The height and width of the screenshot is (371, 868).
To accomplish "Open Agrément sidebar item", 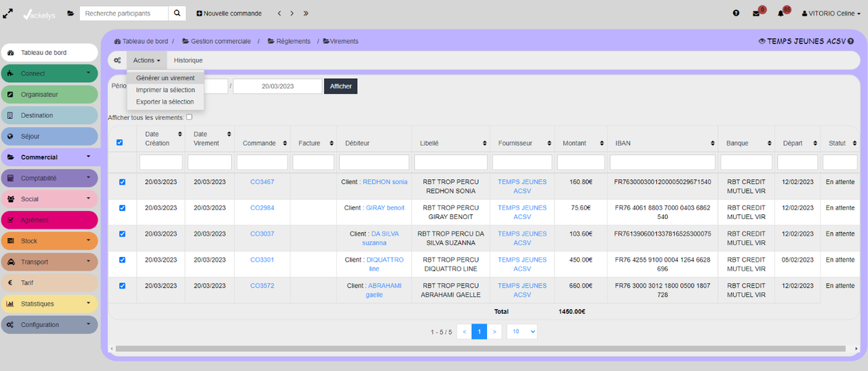I will point(50,220).
